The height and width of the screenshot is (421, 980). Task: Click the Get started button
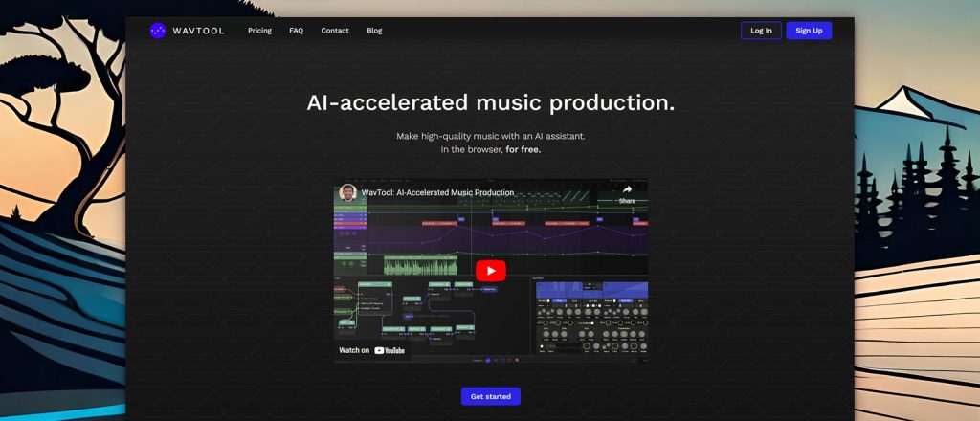tap(491, 397)
